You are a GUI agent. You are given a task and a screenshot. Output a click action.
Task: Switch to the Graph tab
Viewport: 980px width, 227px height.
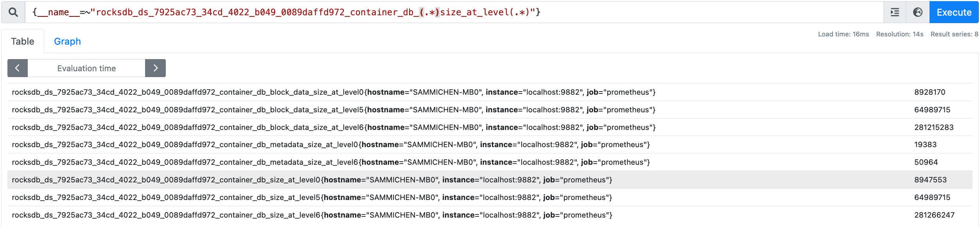pos(67,41)
